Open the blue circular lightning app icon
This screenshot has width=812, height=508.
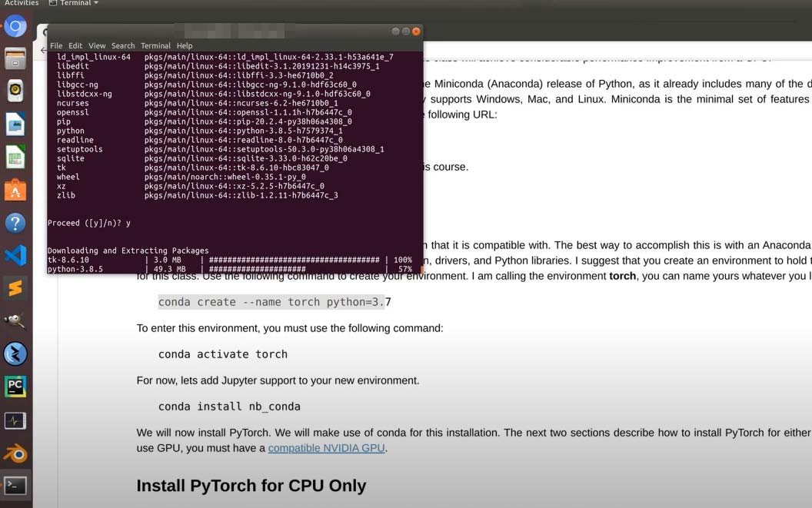[x=15, y=354]
